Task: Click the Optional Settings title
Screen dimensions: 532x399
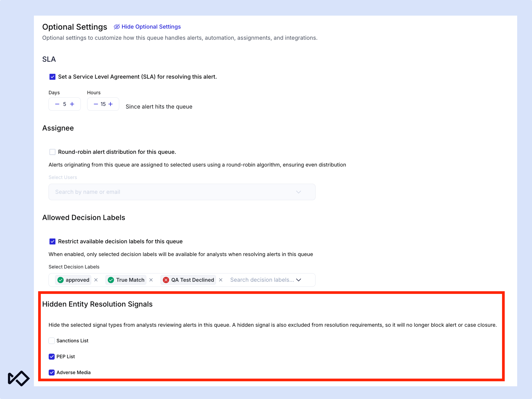Action: pos(75,27)
